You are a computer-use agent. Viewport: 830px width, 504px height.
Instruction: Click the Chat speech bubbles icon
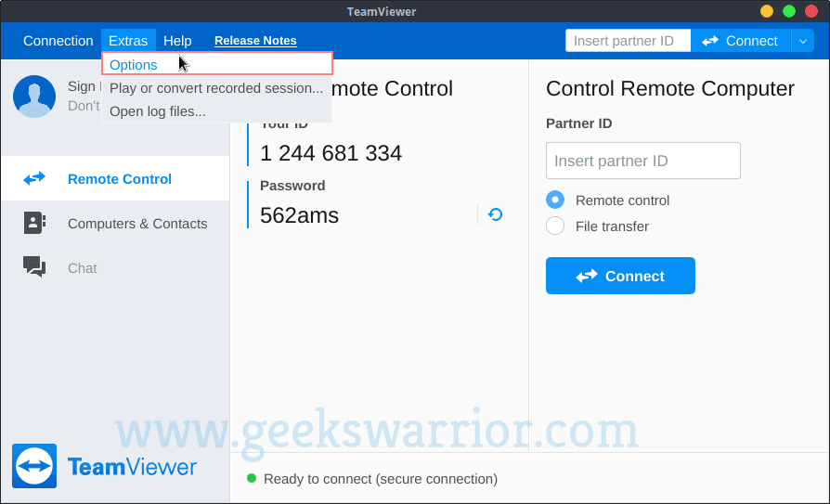pyautogui.click(x=34, y=266)
